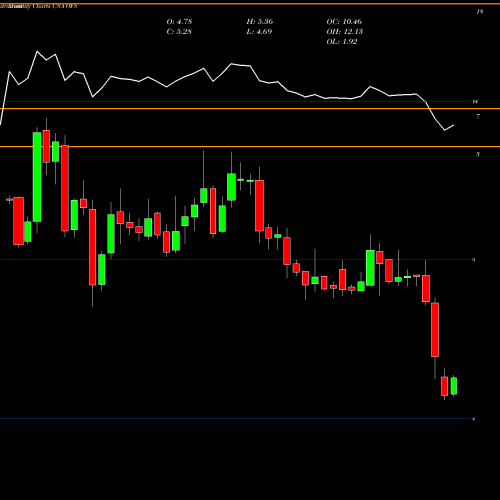Click the close price value C: 5.28

[179, 32]
